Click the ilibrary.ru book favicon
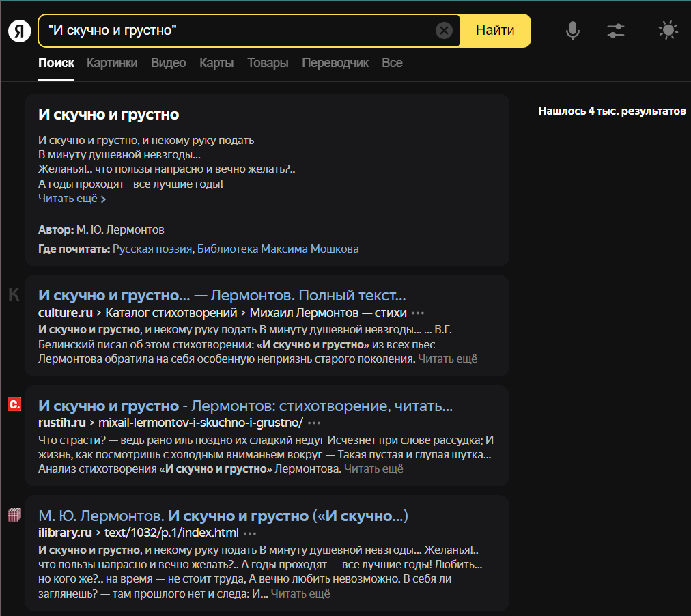691x616 pixels. 14,515
